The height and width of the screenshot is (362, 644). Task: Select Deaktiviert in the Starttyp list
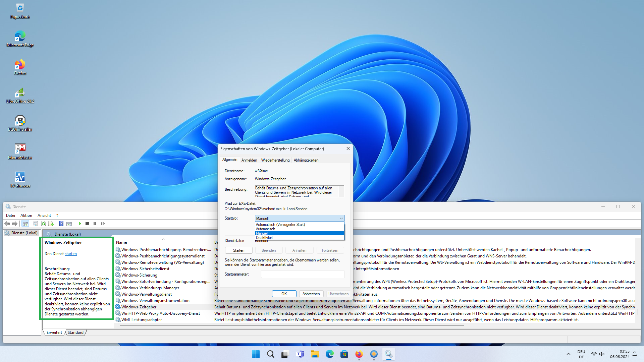click(264, 238)
